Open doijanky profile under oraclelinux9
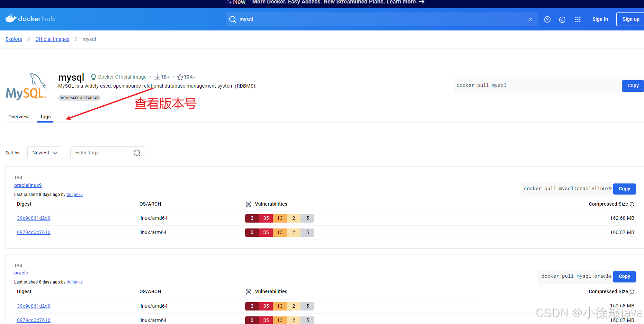Image resolution: width=644 pixels, height=324 pixels. pyautogui.click(x=74, y=195)
